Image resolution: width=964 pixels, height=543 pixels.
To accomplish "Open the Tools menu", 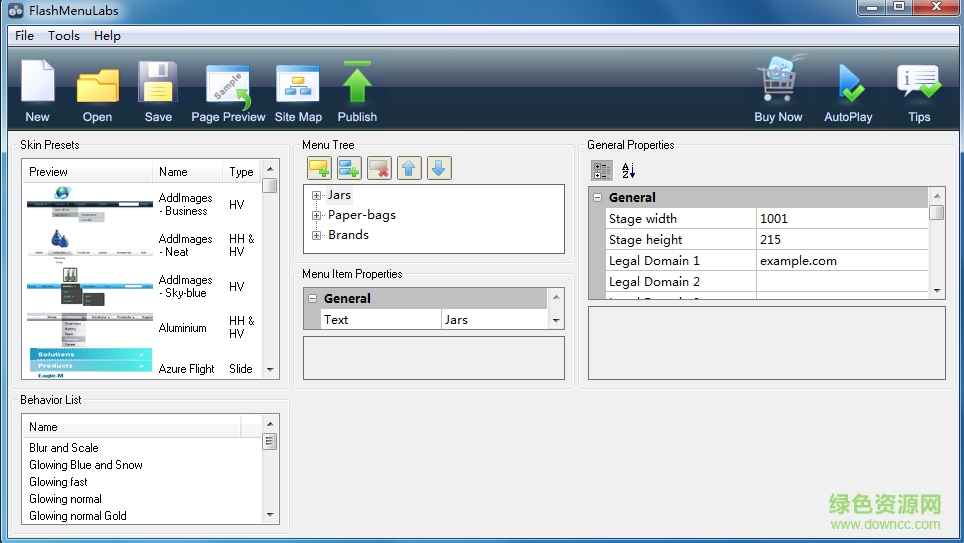I will [x=64, y=36].
